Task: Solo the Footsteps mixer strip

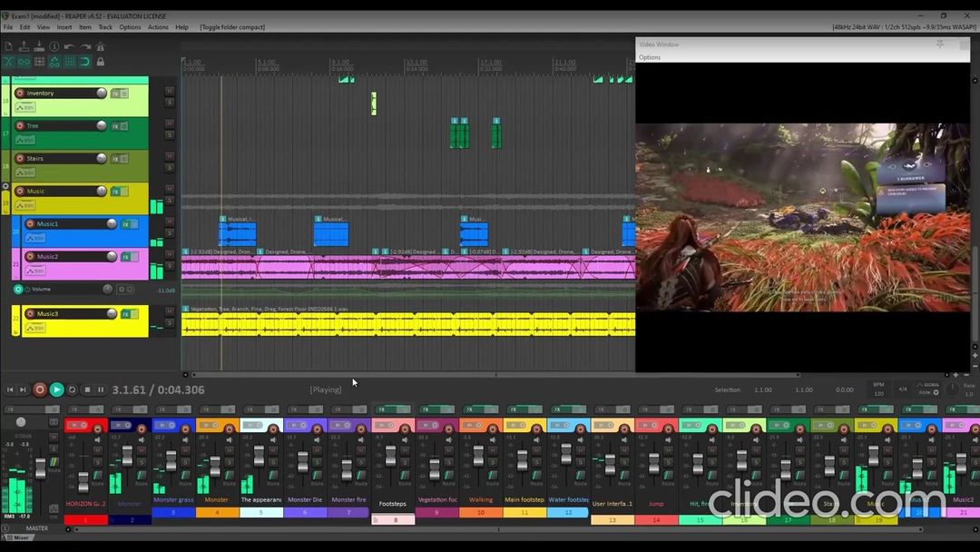Action: (405, 461)
